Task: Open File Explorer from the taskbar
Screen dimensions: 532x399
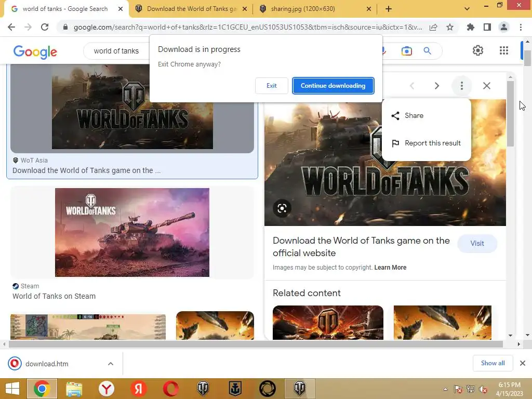Action: pyautogui.click(x=74, y=389)
